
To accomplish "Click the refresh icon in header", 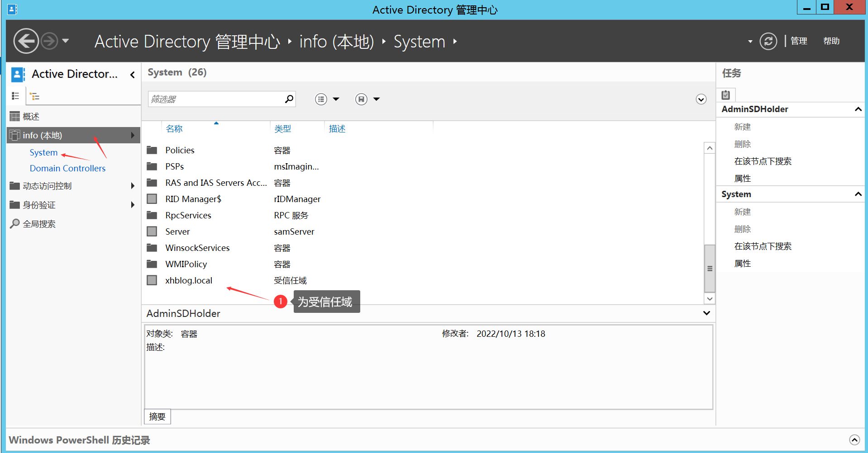I will (768, 41).
